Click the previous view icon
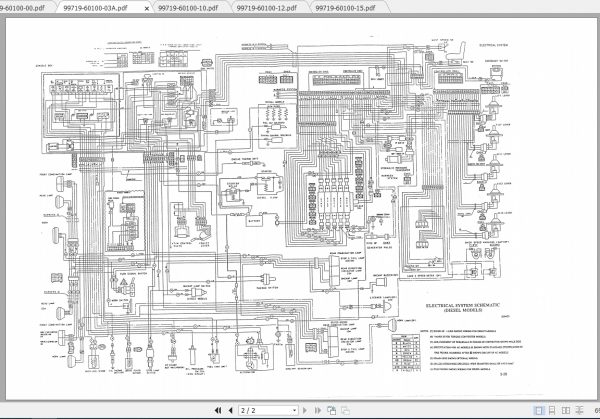 [332, 410]
